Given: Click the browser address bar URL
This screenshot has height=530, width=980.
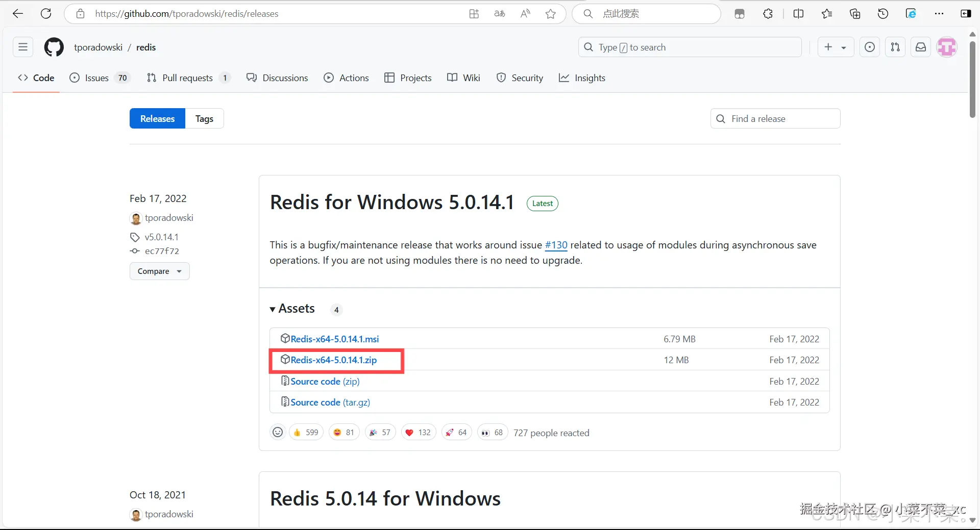Looking at the screenshot, I should 187,14.
